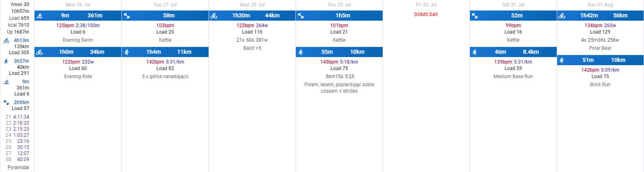
Task: Open the Medium Base Run activity
Action: coord(513,76)
